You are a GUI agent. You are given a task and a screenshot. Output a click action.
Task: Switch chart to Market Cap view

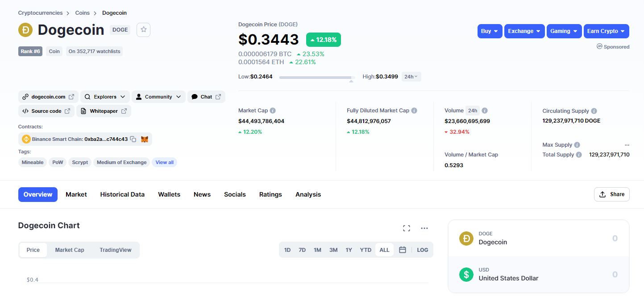[x=70, y=250]
